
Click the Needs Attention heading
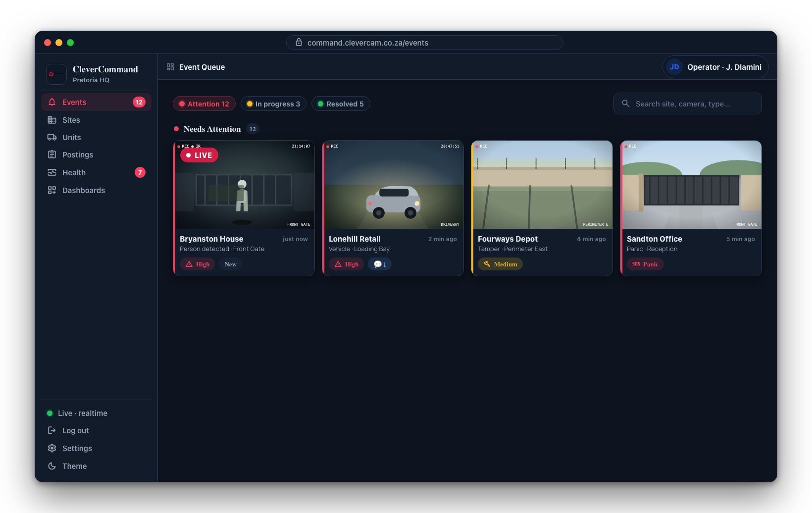212,129
